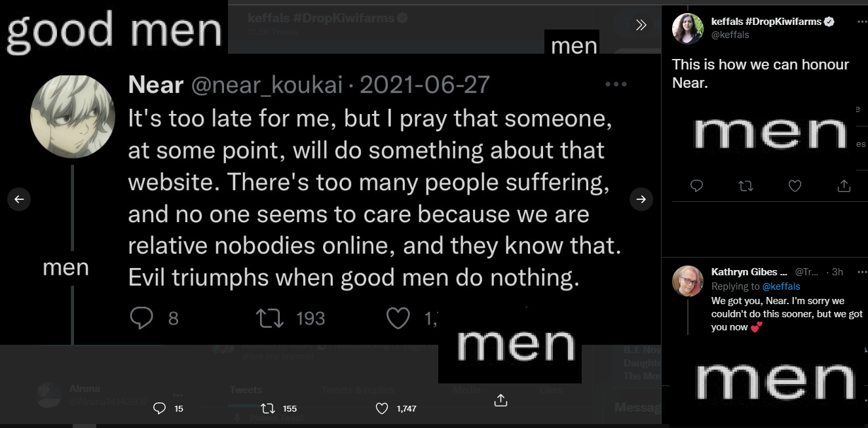Screen dimensions: 868x428
Task: Collapse the side panel with double-chevron icon
Action: [641, 25]
